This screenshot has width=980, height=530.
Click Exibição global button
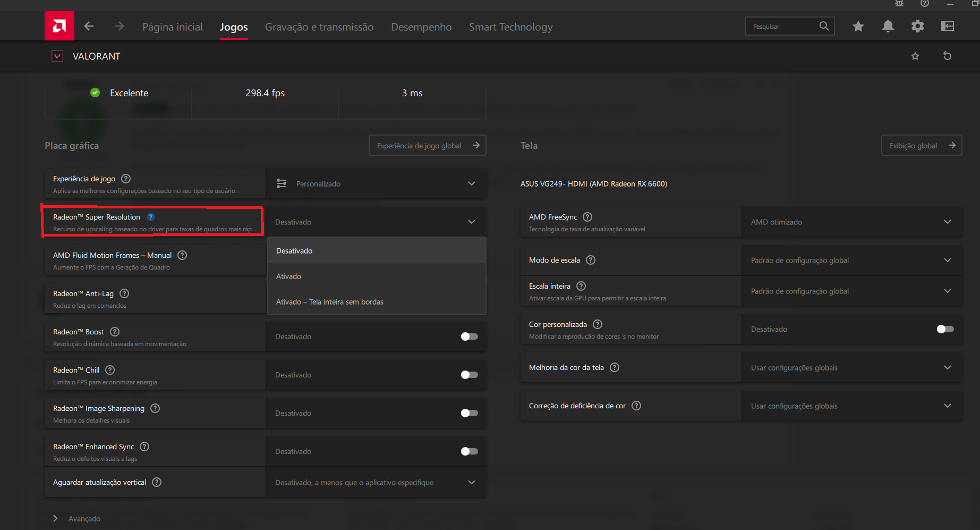(x=922, y=145)
